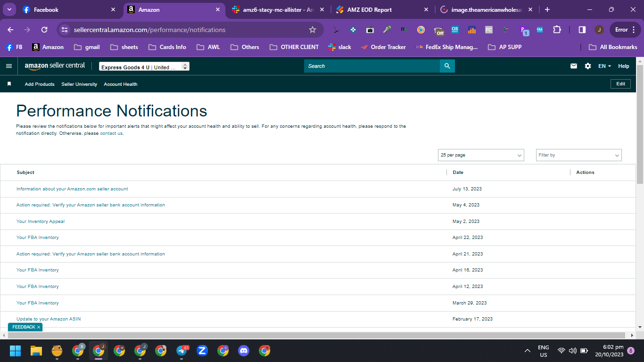Open the Help link
The width and height of the screenshot is (644, 362).
[x=624, y=66]
